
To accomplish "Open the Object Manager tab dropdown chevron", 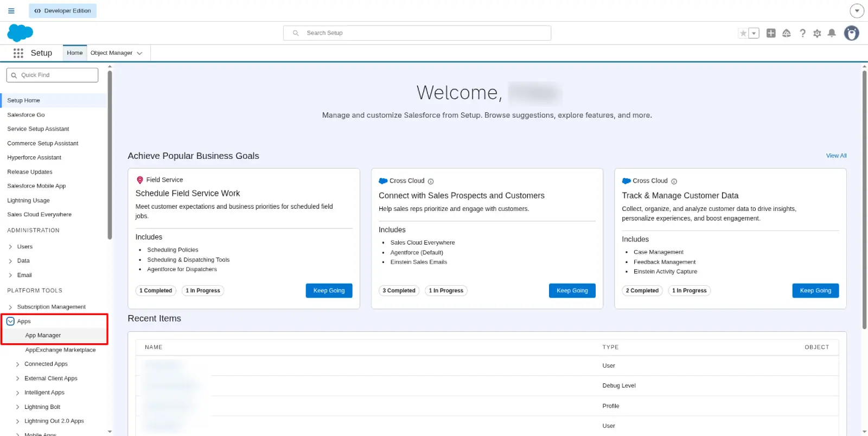I will coord(139,53).
